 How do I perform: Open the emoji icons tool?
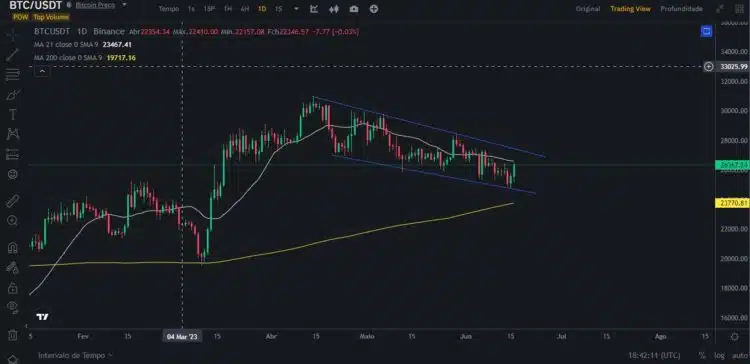tap(12, 174)
